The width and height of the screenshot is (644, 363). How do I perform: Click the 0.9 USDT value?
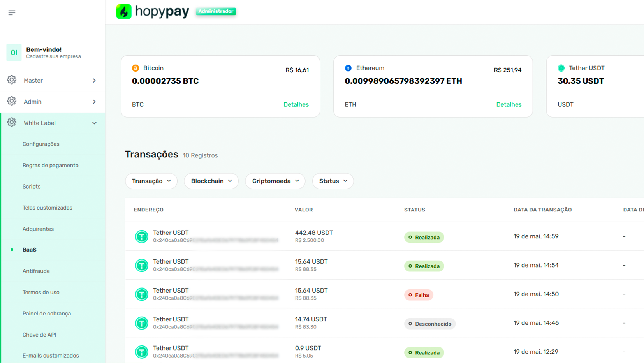[308, 348]
